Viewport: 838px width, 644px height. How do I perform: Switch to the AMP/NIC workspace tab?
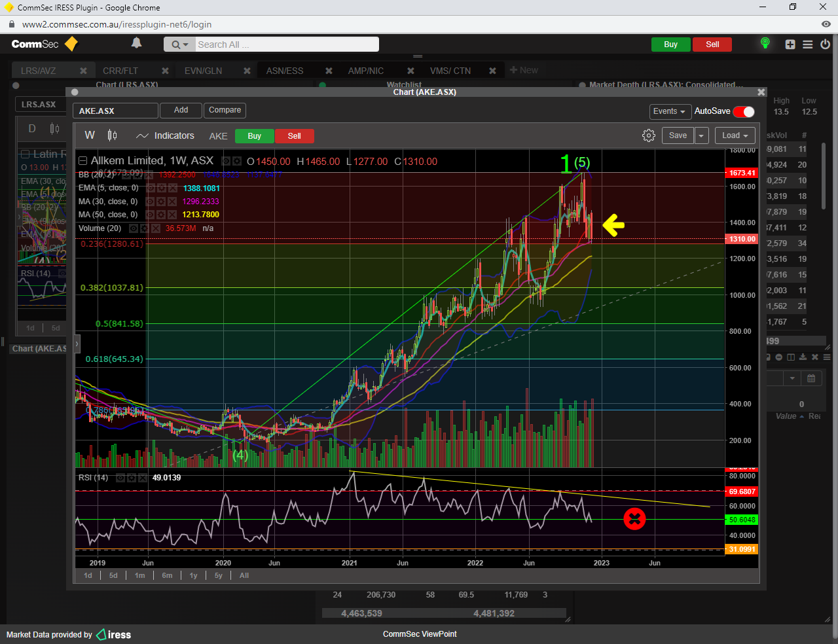pos(366,71)
